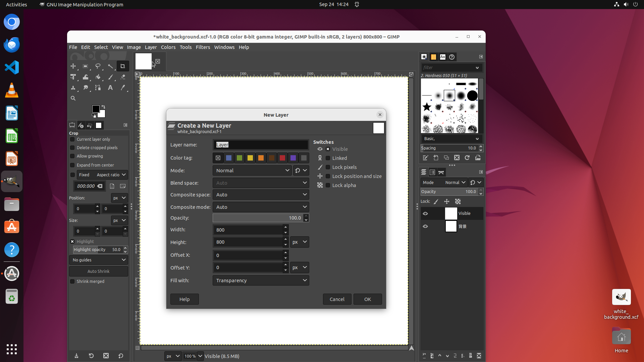Select the Eraser tool
The image size is (644, 362).
[123, 77]
